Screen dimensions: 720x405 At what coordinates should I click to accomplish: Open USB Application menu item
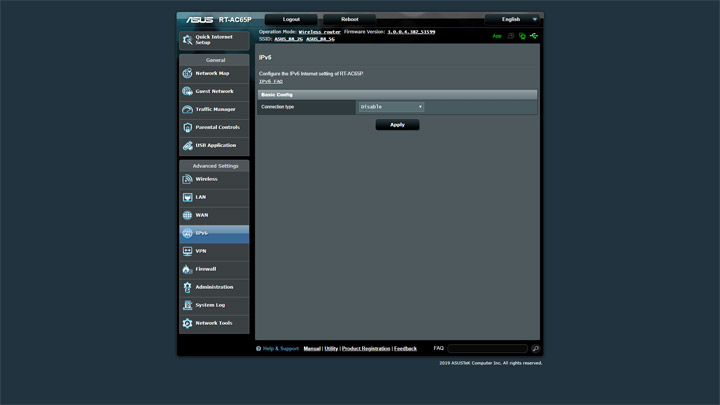[x=214, y=146]
